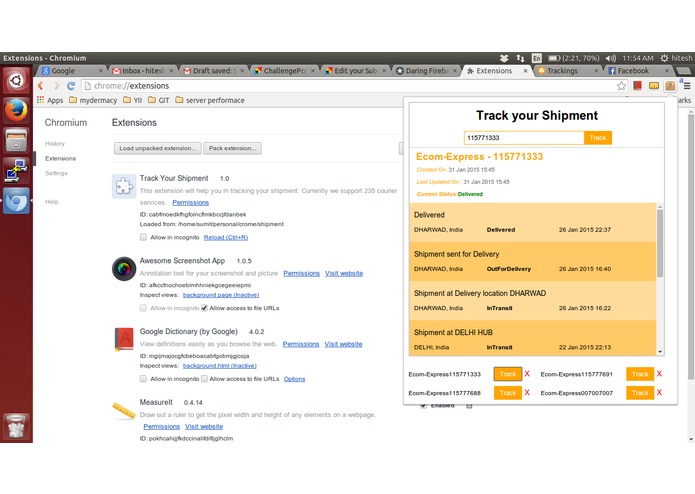Viewport: 695px width, 494px height.
Task: Switch to the Trackings tab
Action: 567,70
